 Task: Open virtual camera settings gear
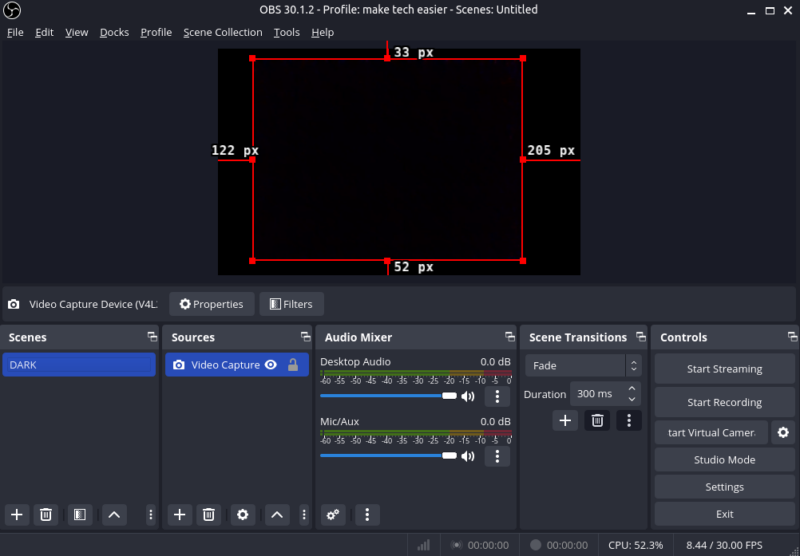783,433
